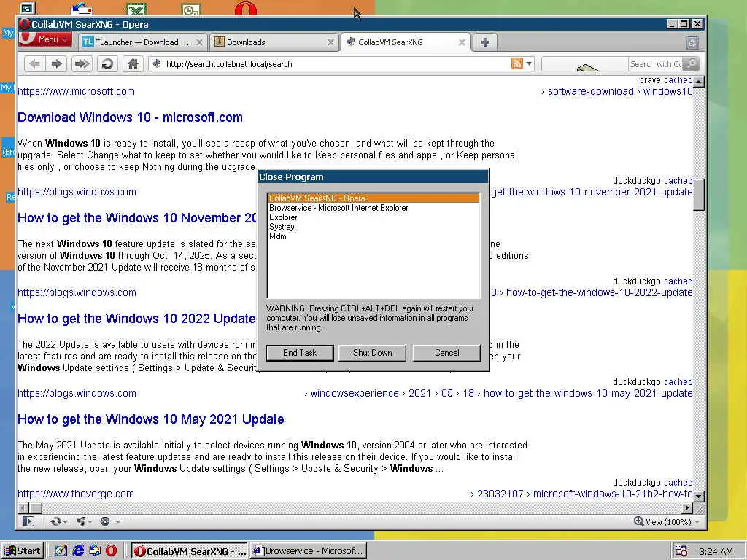This screenshot has height=560, width=747.
Task: Open the Windows Start menu
Action: point(22,551)
